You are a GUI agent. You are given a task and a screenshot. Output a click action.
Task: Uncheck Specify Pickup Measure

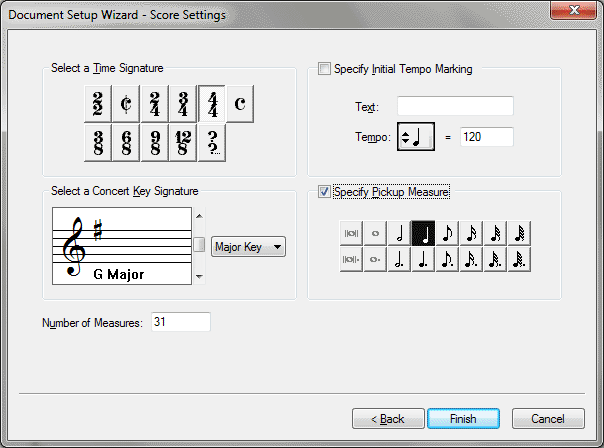(x=323, y=191)
